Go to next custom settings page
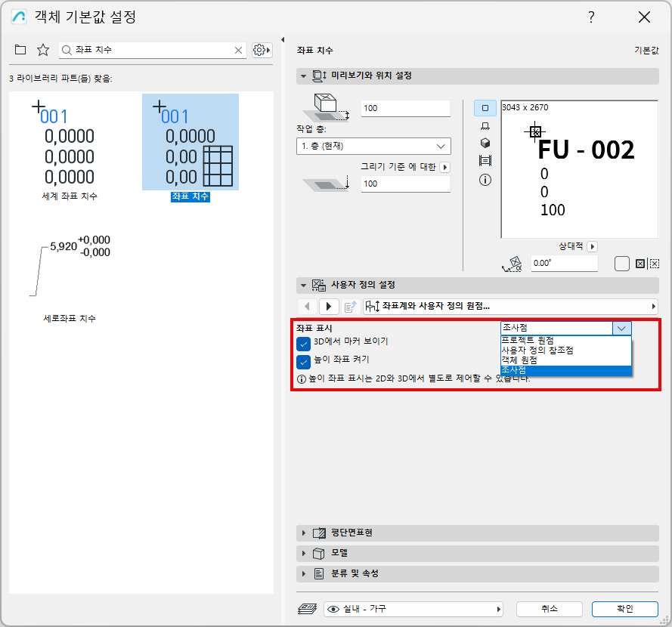The width and height of the screenshot is (672, 627). coord(329,306)
